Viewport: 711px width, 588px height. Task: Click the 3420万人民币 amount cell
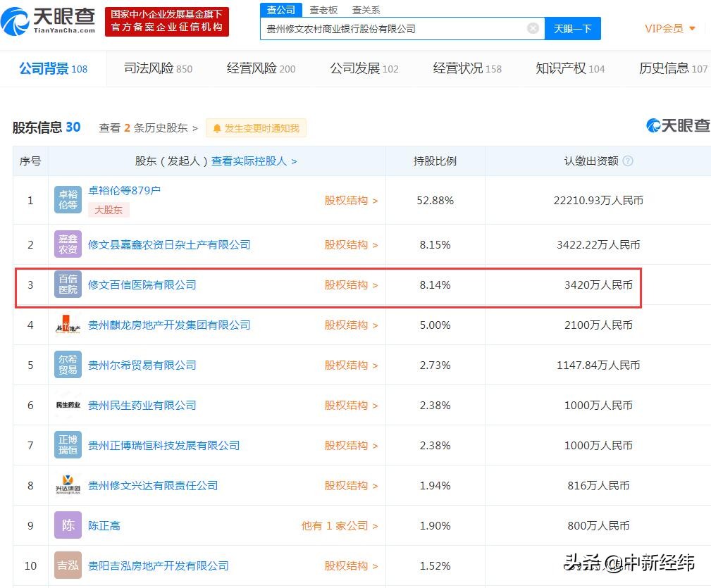(x=598, y=285)
